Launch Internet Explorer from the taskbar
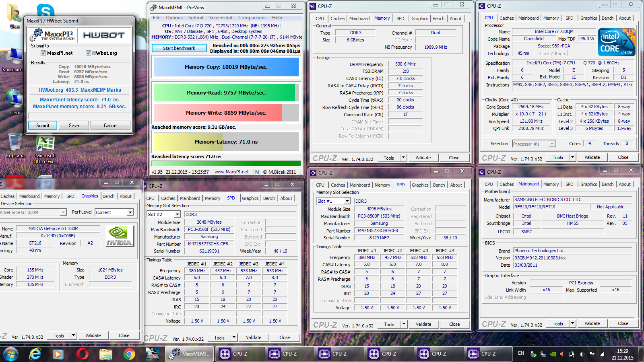This screenshot has width=644, height=362. coord(35,354)
